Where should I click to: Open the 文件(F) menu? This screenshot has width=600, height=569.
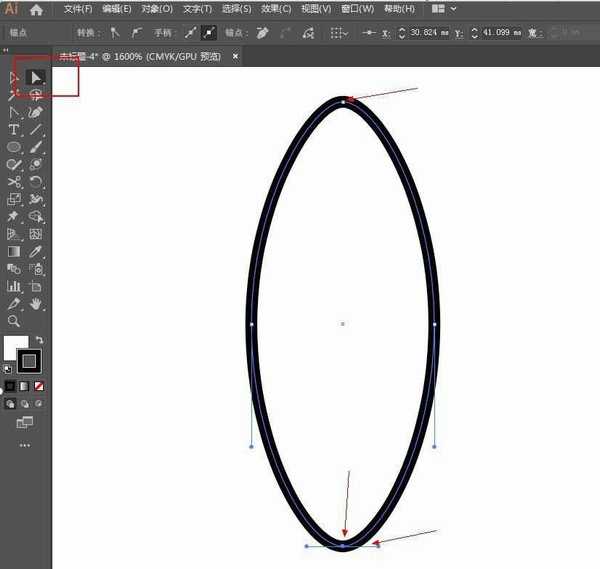78,9
